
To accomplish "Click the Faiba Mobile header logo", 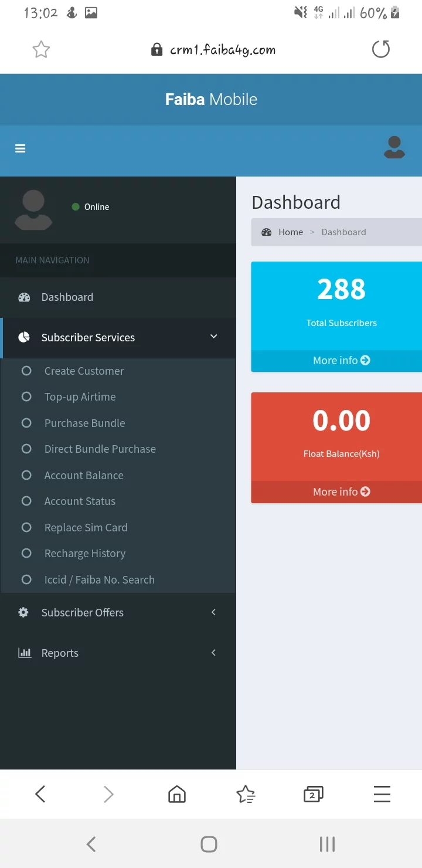I will click(211, 99).
